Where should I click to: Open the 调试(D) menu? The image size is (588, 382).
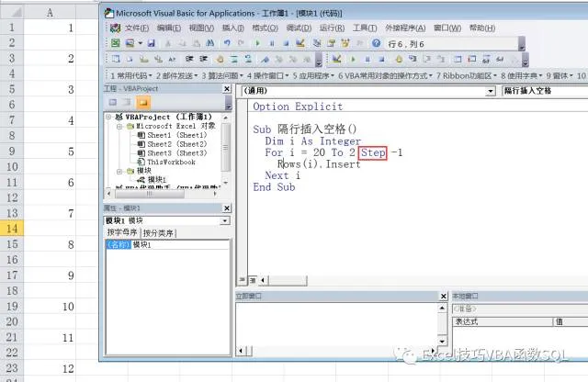(x=299, y=28)
